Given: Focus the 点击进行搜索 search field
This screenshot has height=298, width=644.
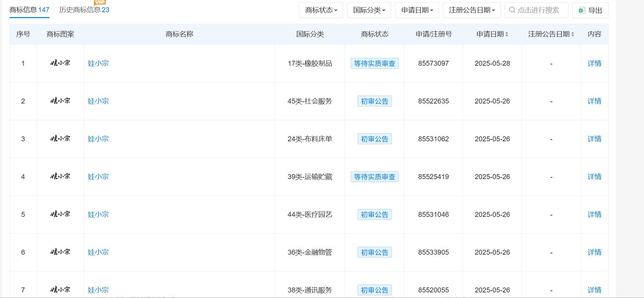Looking at the screenshot, I should (538, 10).
